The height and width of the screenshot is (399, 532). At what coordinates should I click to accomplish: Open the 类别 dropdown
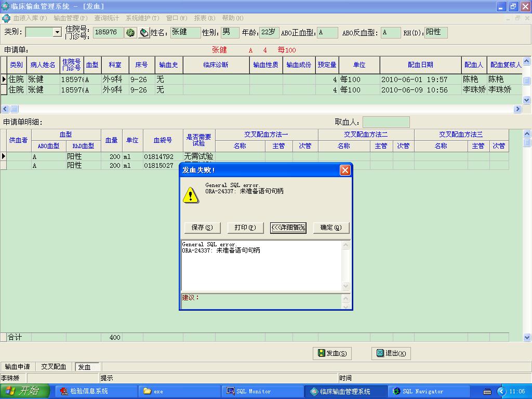coord(57,32)
